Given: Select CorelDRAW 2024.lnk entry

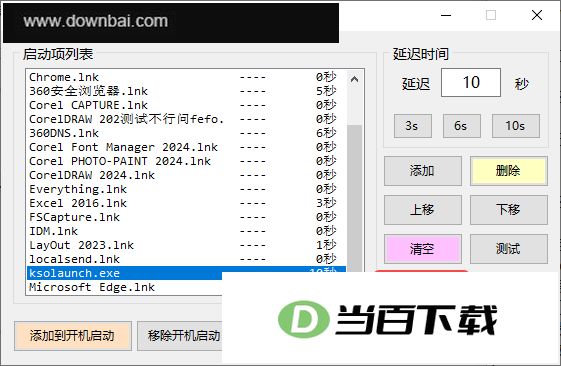Looking at the screenshot, I should tap(186, 175).
